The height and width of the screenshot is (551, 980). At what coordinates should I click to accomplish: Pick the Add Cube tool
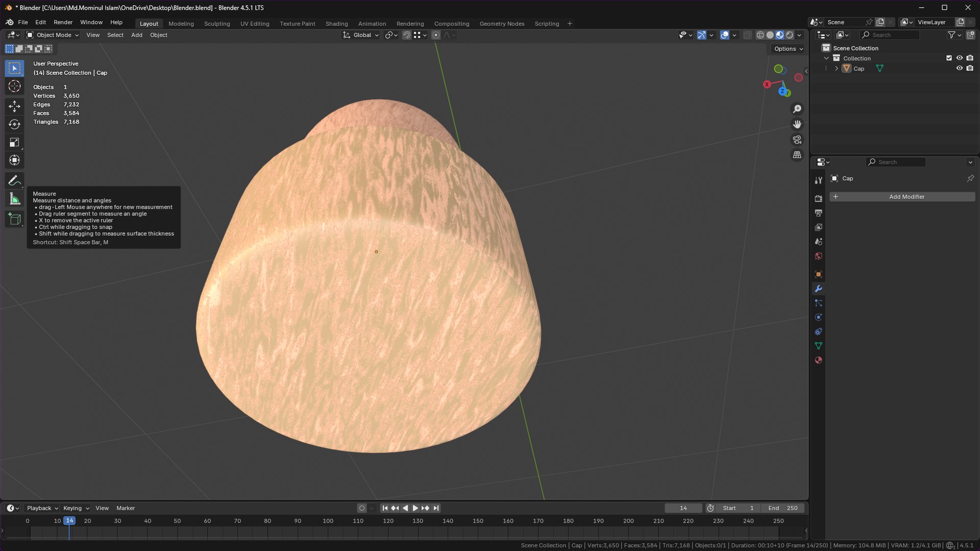14,220
